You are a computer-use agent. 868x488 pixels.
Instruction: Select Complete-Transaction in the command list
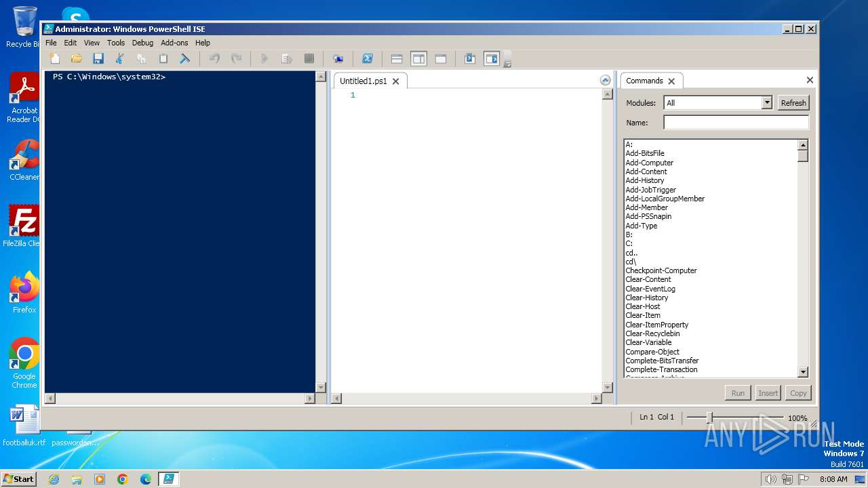coord(661,369)
